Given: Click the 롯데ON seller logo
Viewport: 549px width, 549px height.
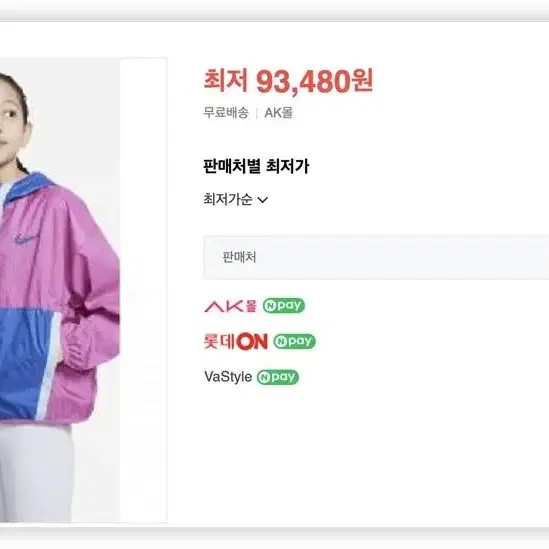Looking at the screenshot, I should 236,341.
